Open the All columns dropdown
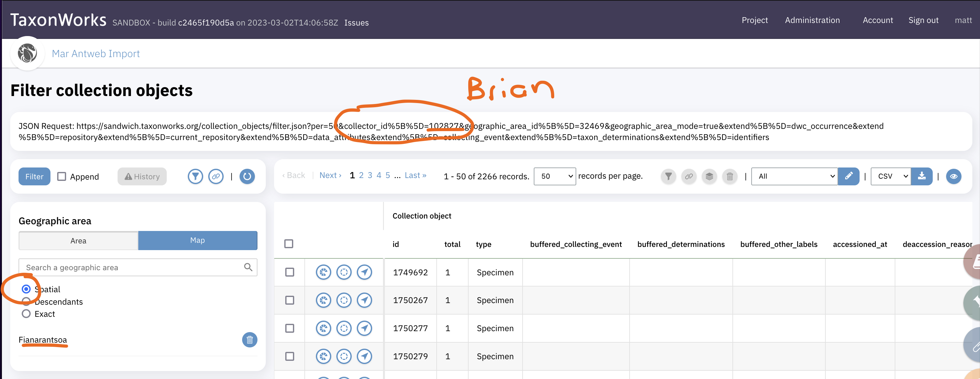 [x=794, y=176]
